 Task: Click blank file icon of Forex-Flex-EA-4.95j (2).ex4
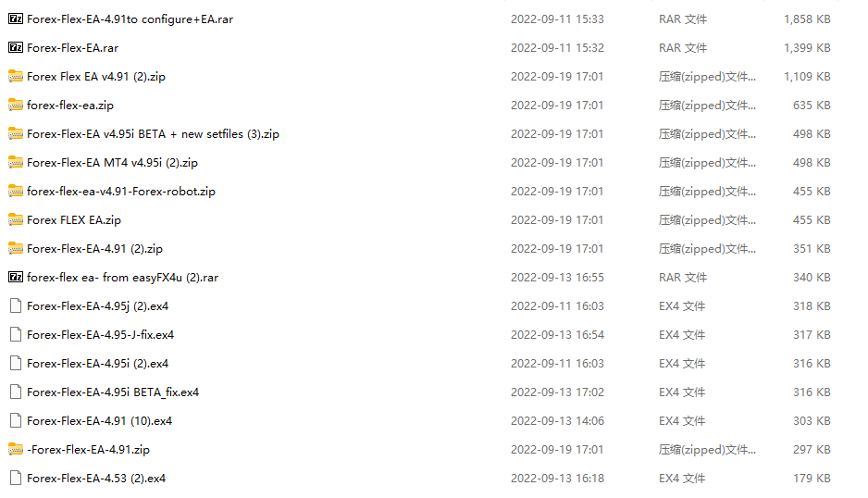[16, 305]
